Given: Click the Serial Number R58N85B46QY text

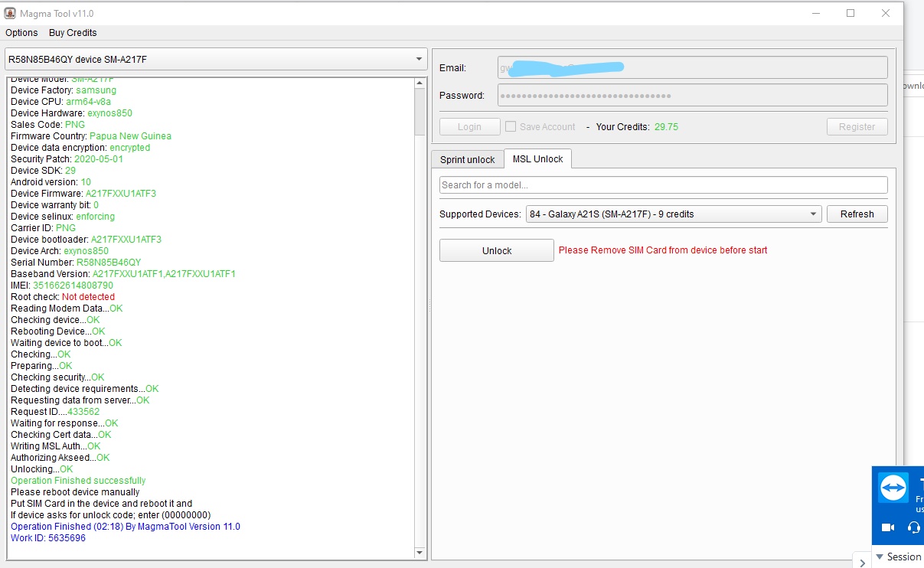Looking at the screenshot, I should [76, 263].
